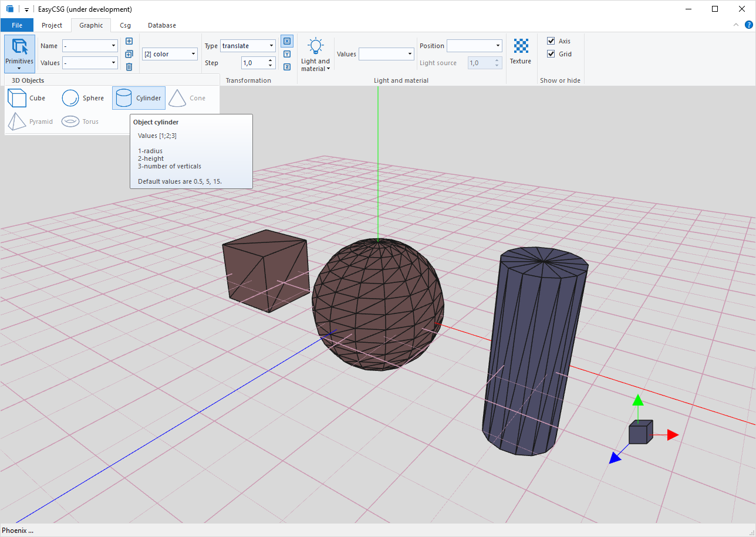Switch to the Csg tab
The width and height of the screenshot is (756, 537).
pos(125,25)
